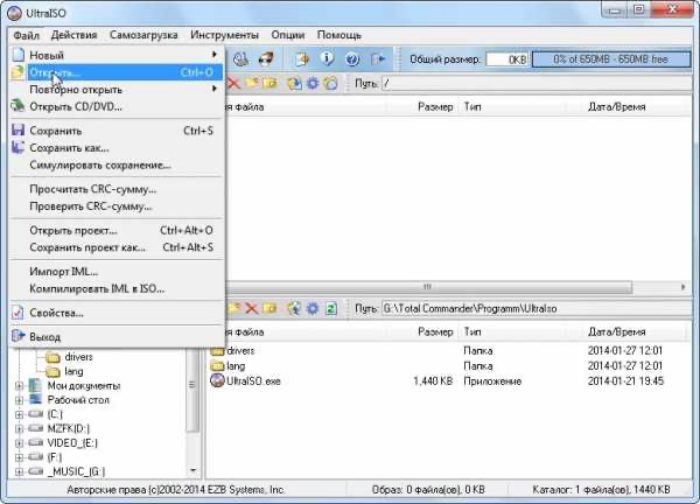This screenshot has height=504, width=700.
Task: Click the mount to virtual drive toolbar icon
Action: (241, 59)
